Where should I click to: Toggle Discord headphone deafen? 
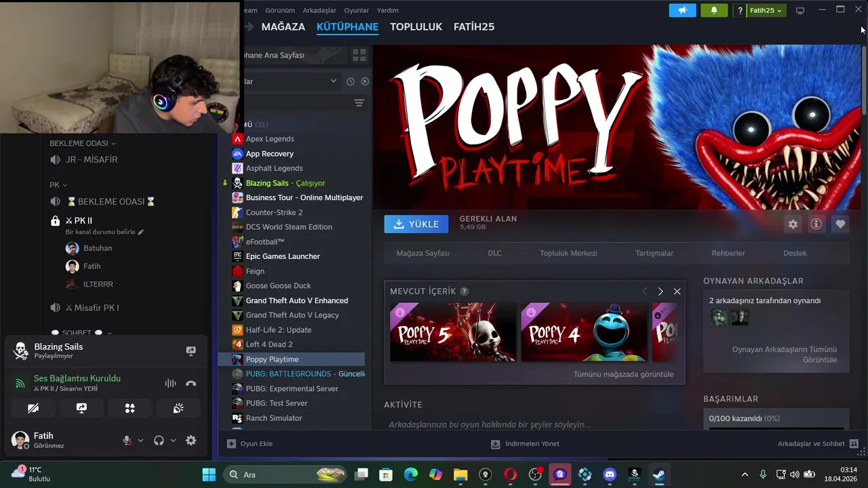coord(159,441)
